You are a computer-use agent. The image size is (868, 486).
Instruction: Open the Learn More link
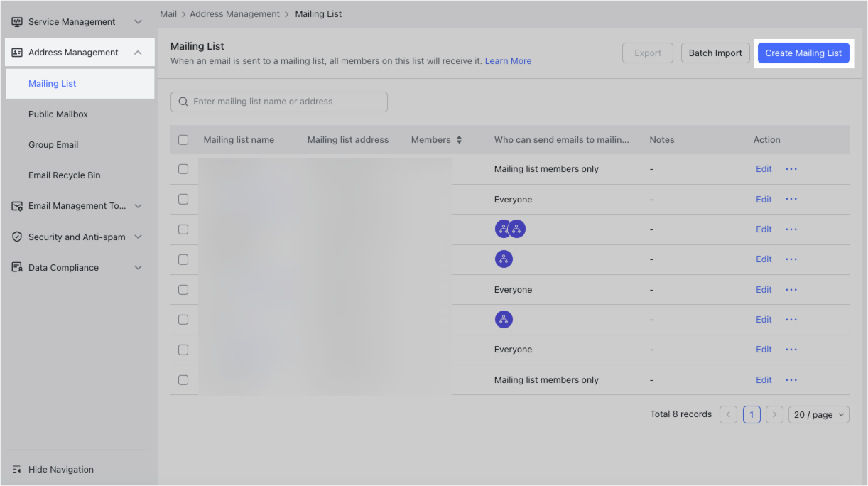(508, 60)
